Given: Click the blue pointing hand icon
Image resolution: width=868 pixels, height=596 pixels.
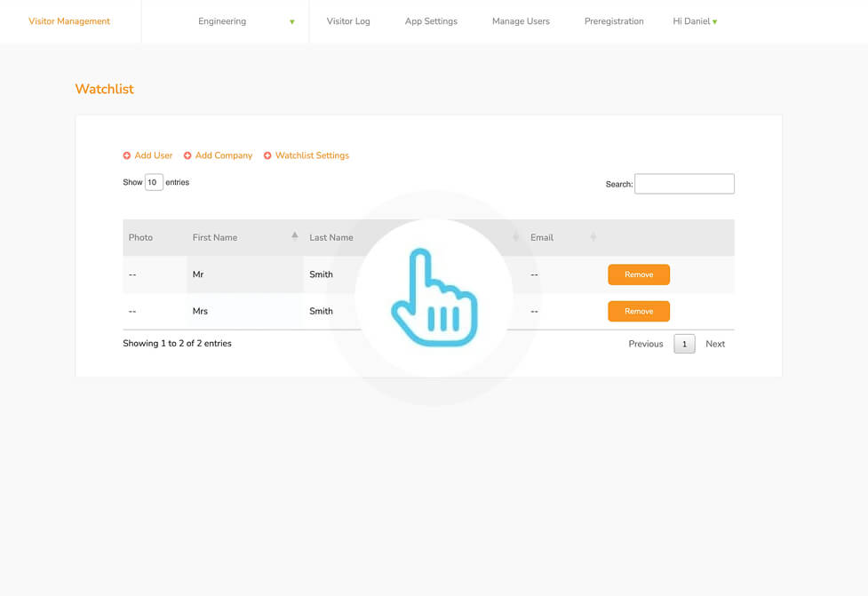Looking at the screenshot, I should click(434, 298).
